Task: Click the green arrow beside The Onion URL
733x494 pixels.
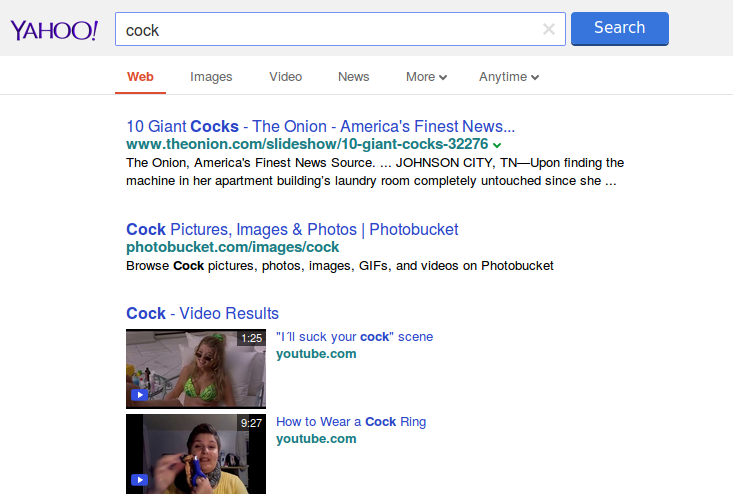Action: [x=497, y=145]
